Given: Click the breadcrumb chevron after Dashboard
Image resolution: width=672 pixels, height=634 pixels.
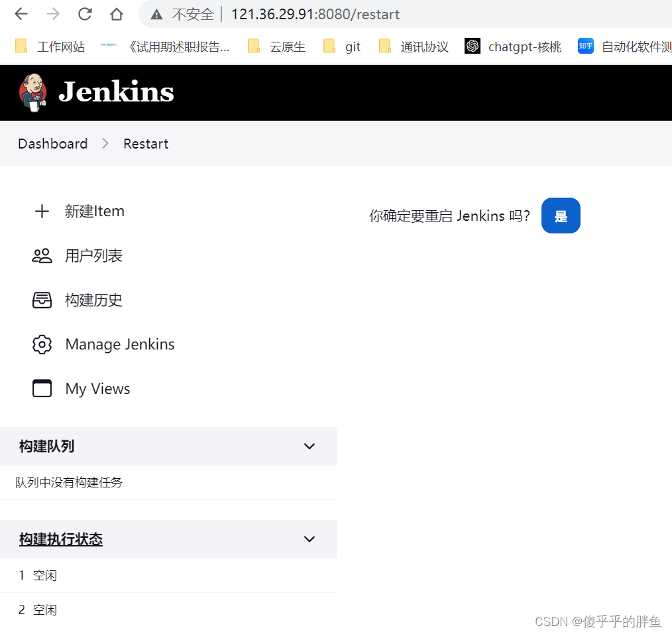Looking at the screenshot, I should coord(105,144).
